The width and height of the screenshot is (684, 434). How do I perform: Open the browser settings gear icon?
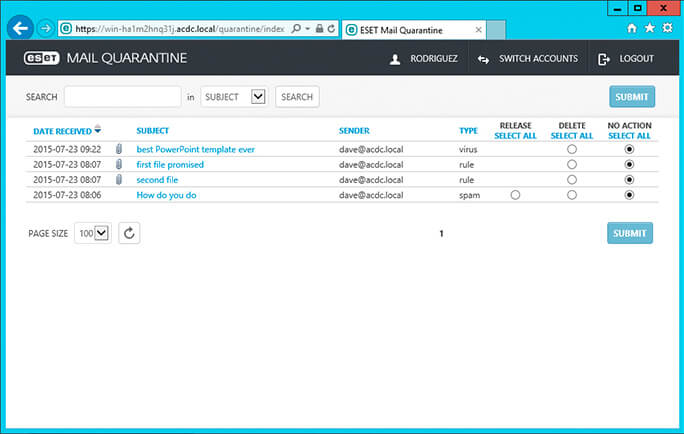[667, 29]
